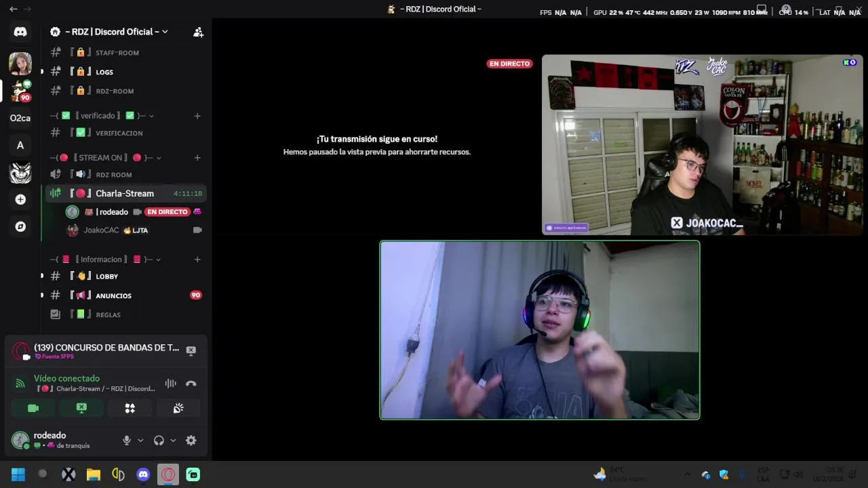This screenshot has width=868, height=488.
Task: Open the rodeado user profile panel
Action: click(61, 440)
